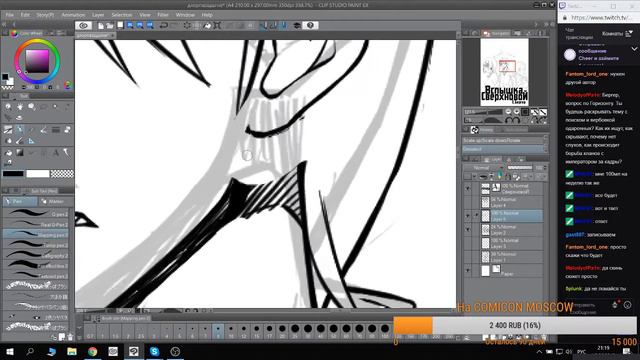The image size is (640, 360).
Task: Show the hidden Layer 4
Action: 468,202
